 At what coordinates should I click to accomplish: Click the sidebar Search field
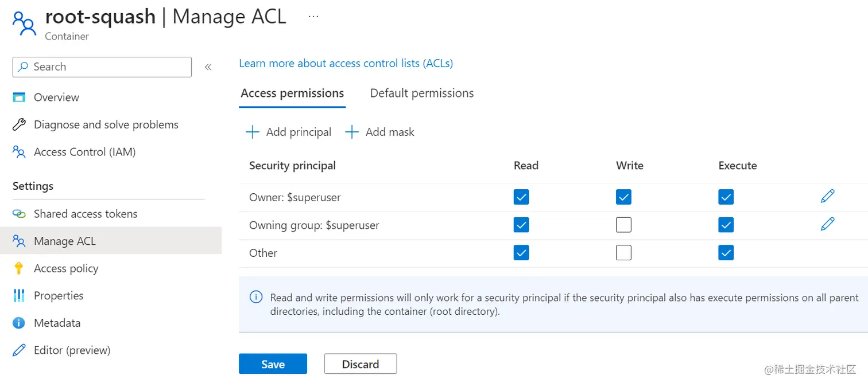click(102, 67)
